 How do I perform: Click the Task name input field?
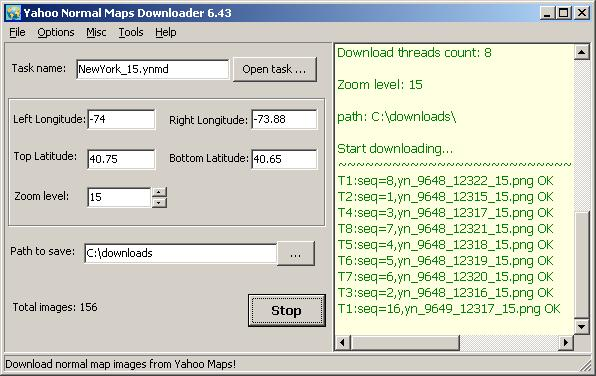152,69
